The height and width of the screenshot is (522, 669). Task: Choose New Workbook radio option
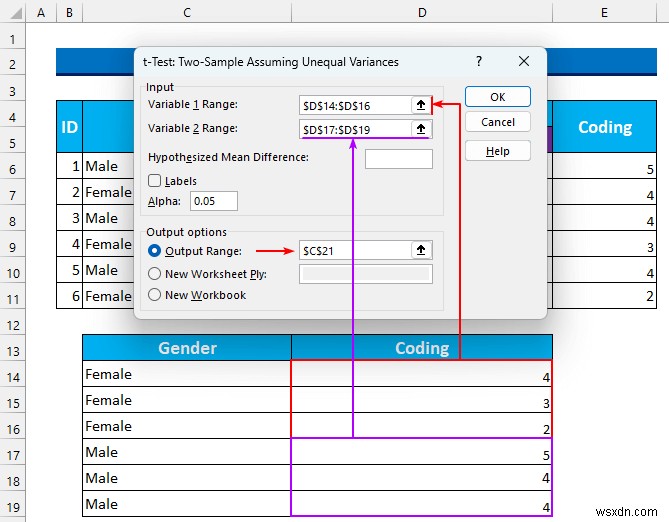(154, 295)
